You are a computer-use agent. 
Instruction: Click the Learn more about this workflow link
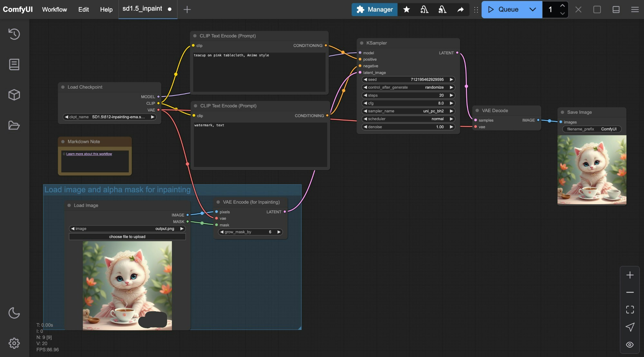click(x=89, y=154)
